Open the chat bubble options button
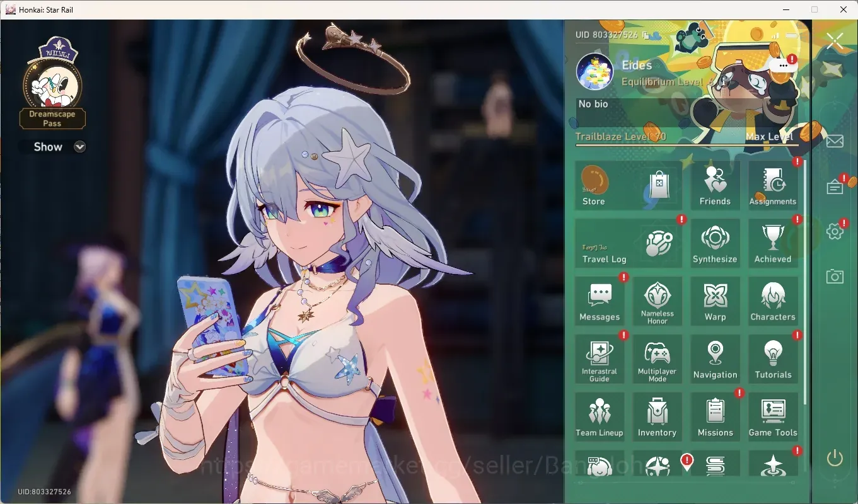Viewport: 858px width, 504px height. 784,65
